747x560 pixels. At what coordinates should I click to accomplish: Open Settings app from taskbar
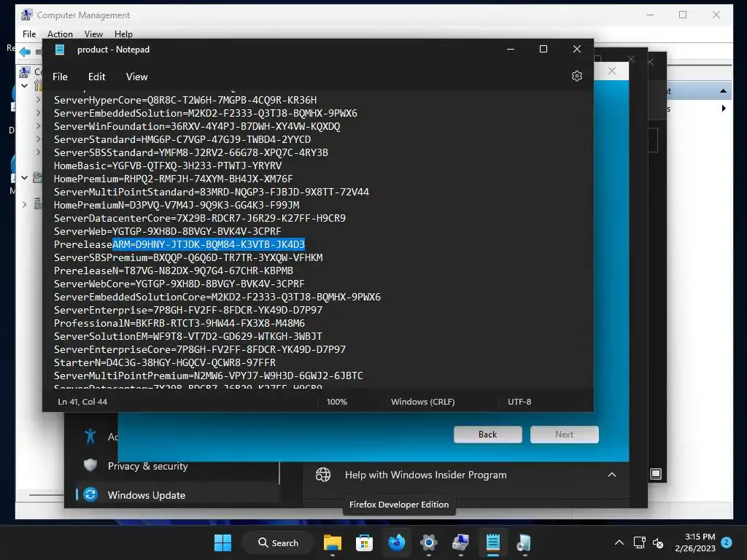click(x=428, y=542)
